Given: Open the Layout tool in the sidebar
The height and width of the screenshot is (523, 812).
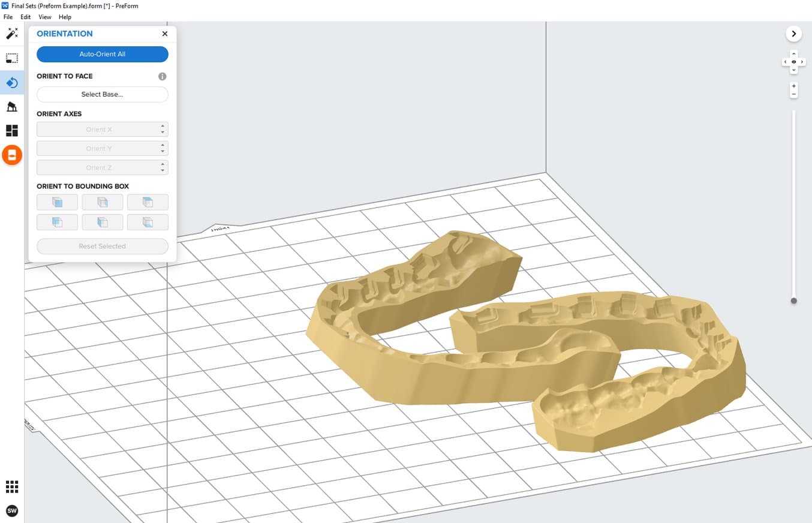Looking at the screenshot, I should pyautogui.click(x=12, y=131).
